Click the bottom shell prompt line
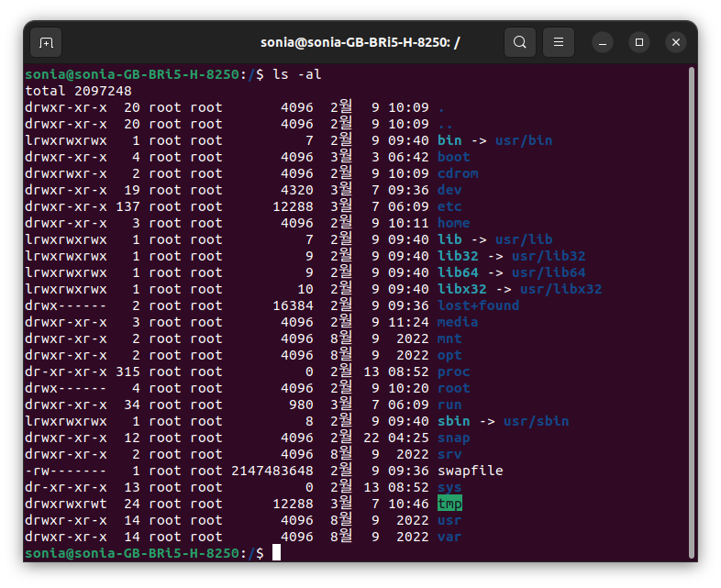This screenshot has height=588, width=721. click(152, 553)
